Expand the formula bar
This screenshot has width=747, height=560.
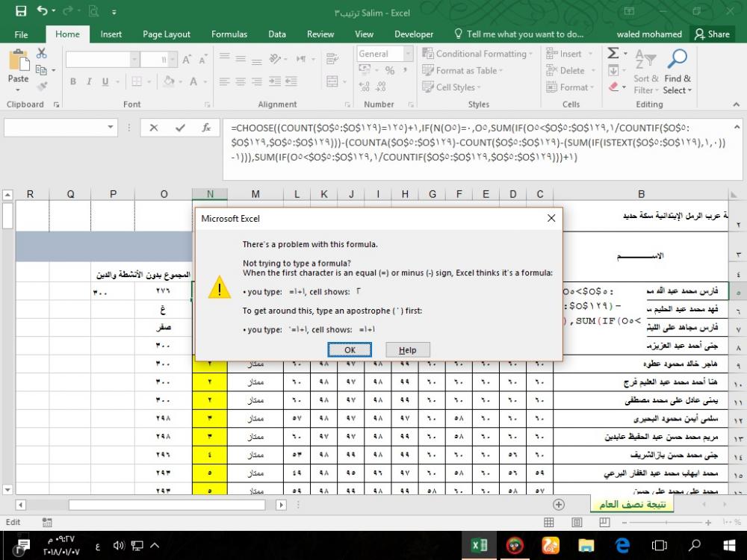(x=737, y=127)
